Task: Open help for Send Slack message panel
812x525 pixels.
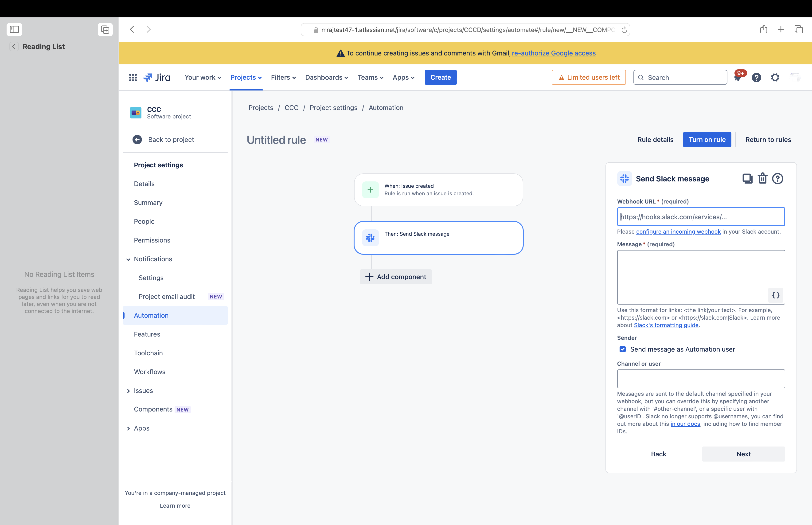Action: pyautogui.click(x=778, y=178)
